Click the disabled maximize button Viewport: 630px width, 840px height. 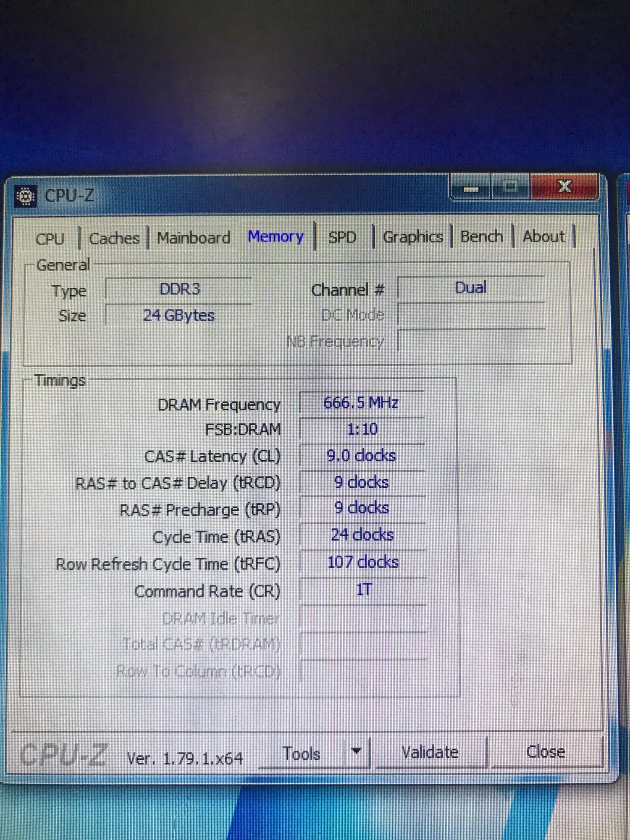[x=510, y=186]
